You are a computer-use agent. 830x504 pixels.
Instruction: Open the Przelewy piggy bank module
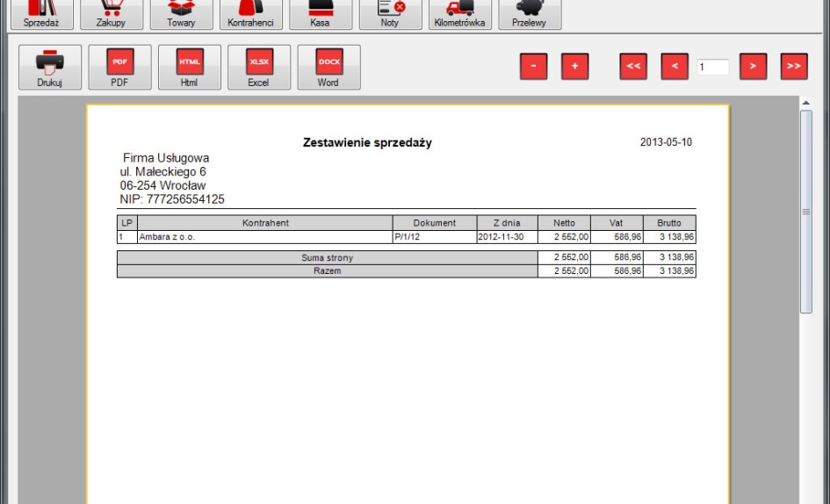pyautogui.click(x=530, y=13)
